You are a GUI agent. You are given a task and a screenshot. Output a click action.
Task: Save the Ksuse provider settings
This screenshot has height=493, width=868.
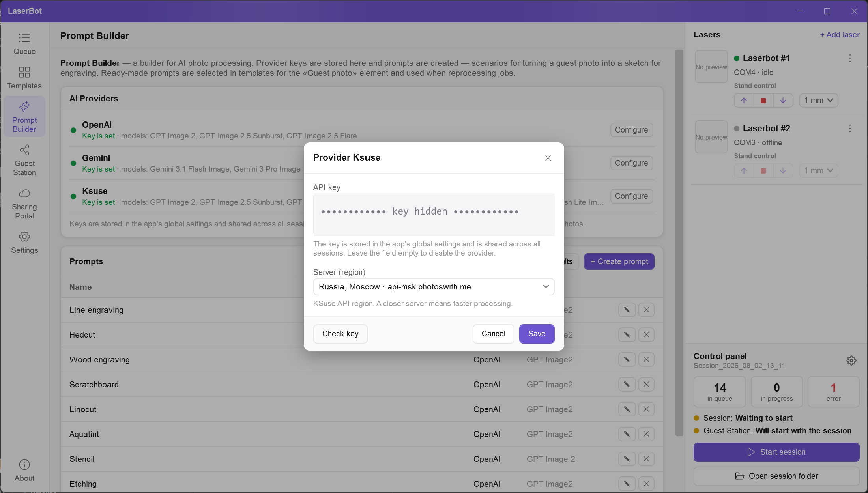click(x=537, y=334)
